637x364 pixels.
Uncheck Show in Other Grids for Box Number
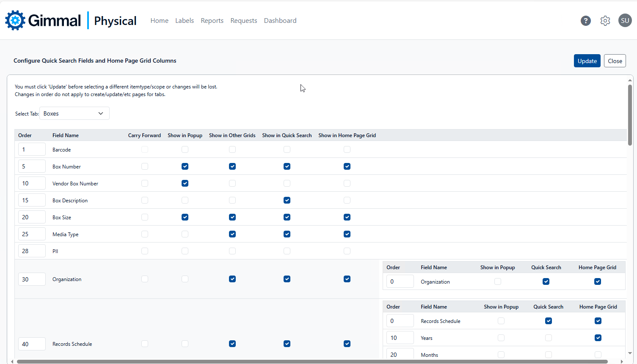tap(232, 166)
